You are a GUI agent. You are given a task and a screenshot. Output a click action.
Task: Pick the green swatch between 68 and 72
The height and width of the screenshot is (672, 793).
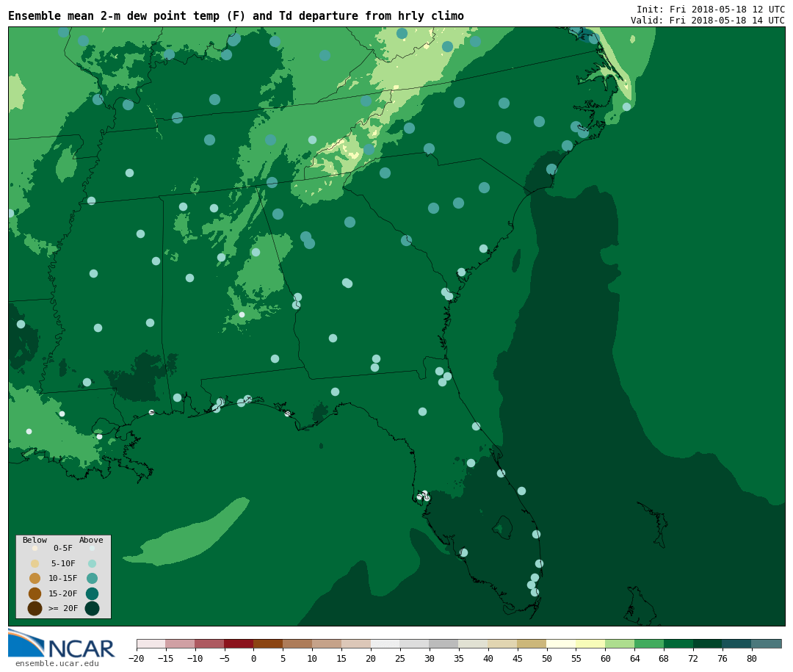678,643
